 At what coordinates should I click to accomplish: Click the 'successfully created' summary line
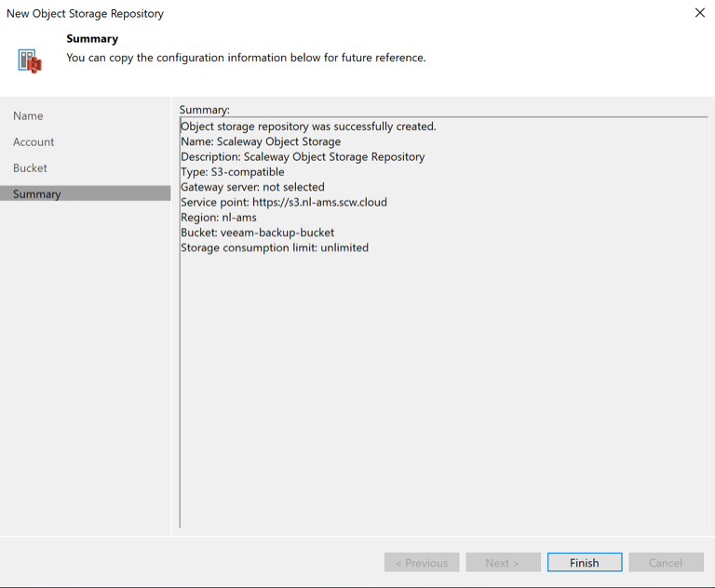pos(308,127)
